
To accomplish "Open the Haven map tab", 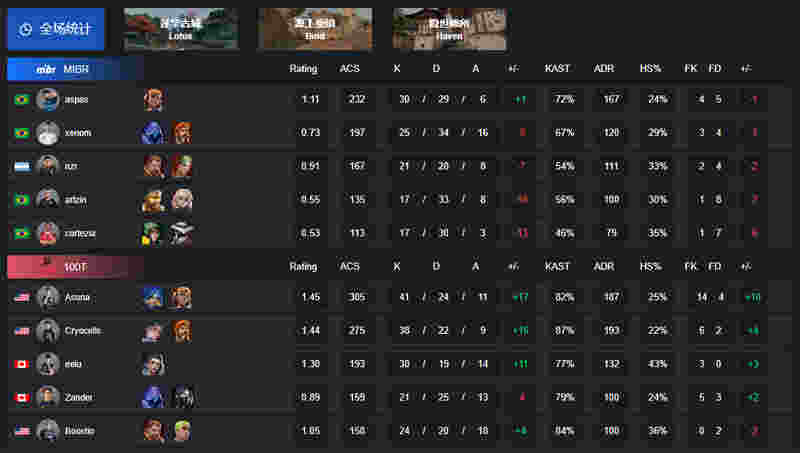I will [x=449, y=29].
